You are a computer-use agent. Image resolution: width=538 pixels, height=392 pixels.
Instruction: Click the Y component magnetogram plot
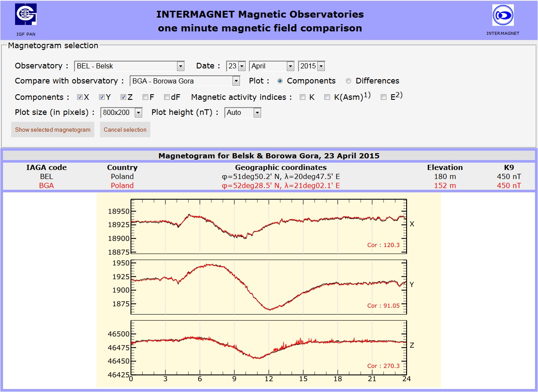click(x=269, y=287)
